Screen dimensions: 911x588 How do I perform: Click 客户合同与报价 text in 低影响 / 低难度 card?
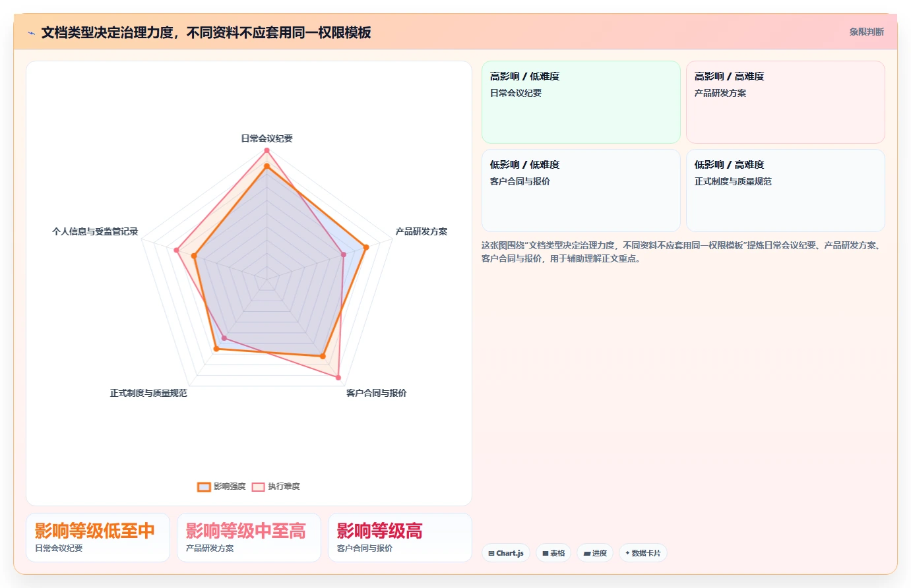520,181
